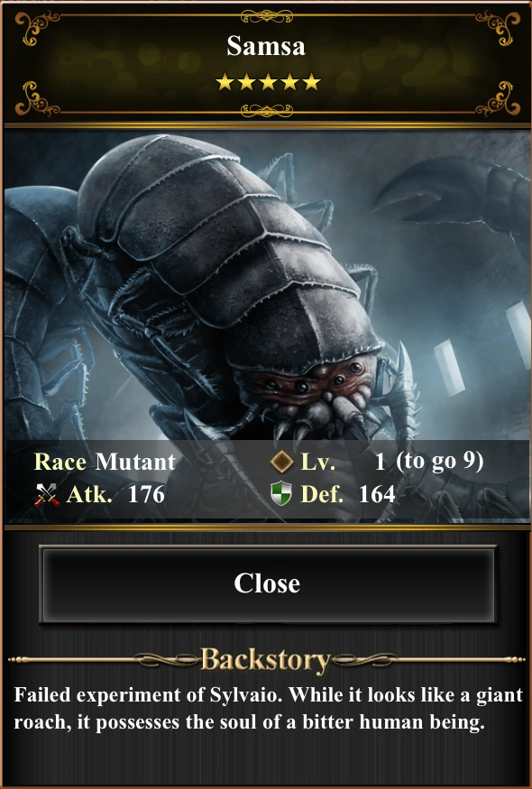Click the crossed swords attack icon

coord(47,495)
